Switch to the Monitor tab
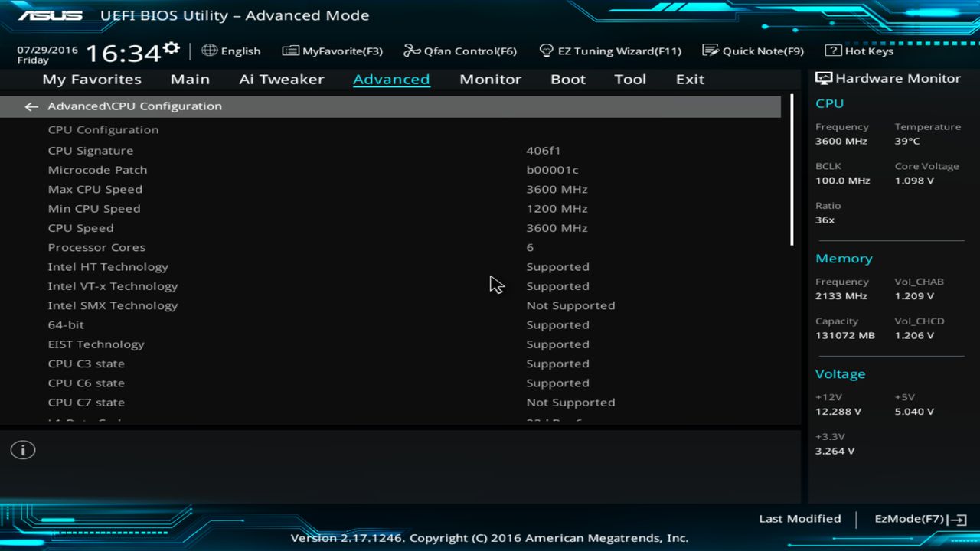Image resolution: width=980 pixels, height=551 pixels. tap(490, 79)
